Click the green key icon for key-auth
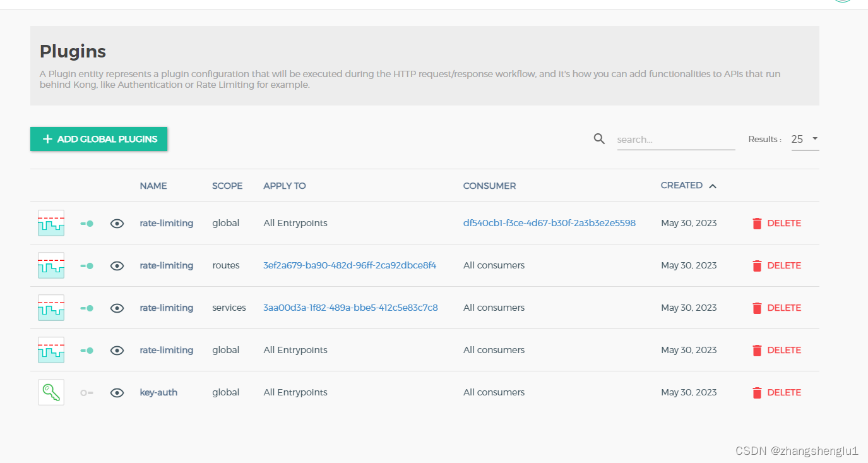Viewport: 868px width, 463px height. [x=51, y=392]
